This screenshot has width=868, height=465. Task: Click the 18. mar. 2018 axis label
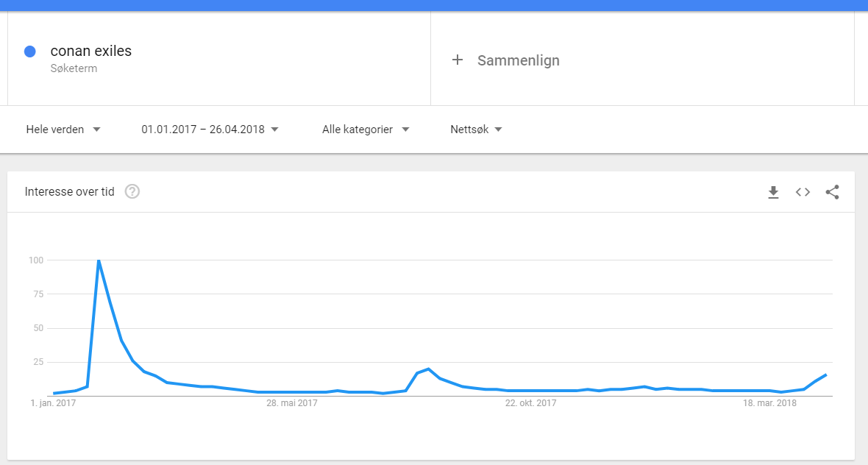click(x=769, y=403)
